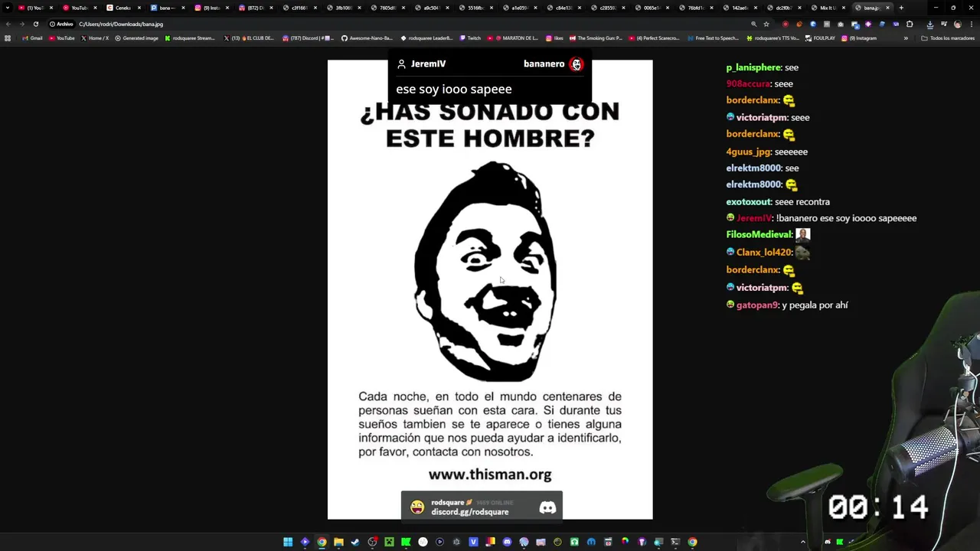The image size is (980, 551).
Task: Open the Generated image bookmark
Action: [x=137, y=37]
